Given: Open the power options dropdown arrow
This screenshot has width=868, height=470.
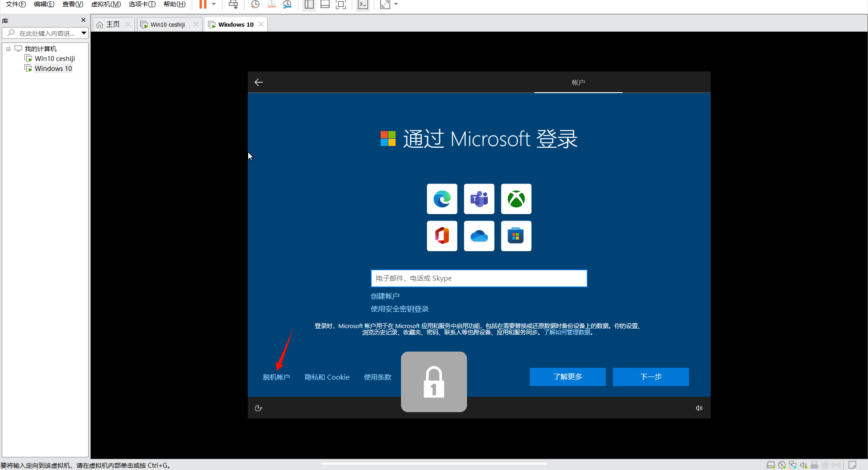Looking at the screenshot, I should (214, 5).
